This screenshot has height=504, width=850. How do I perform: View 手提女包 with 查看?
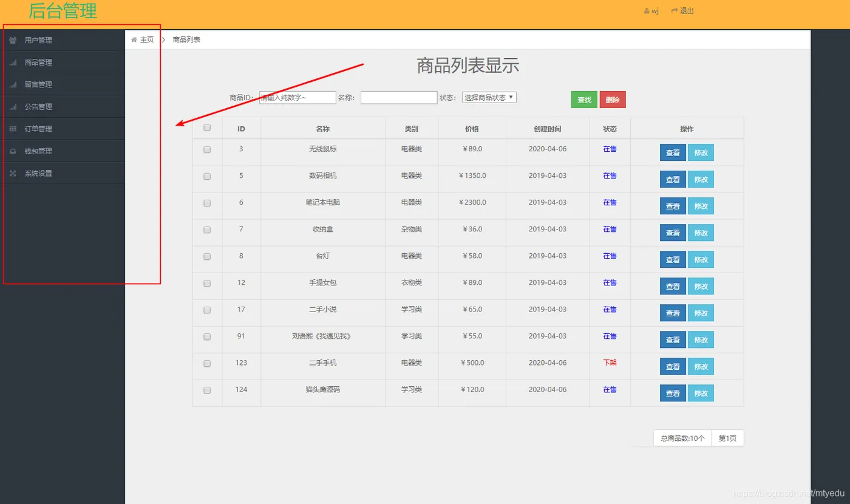pos(673,286)
